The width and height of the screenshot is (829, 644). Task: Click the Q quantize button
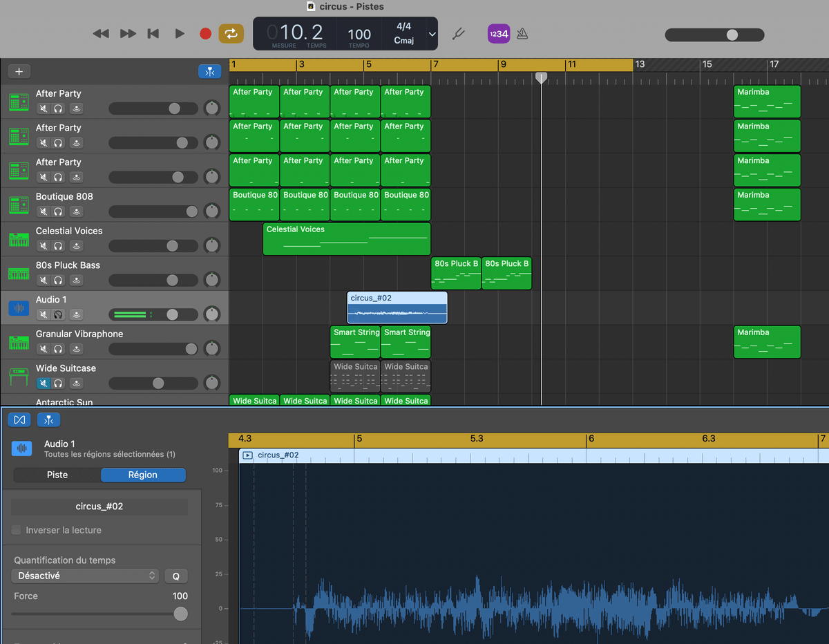pyautogui.click(x=175, y=576)
